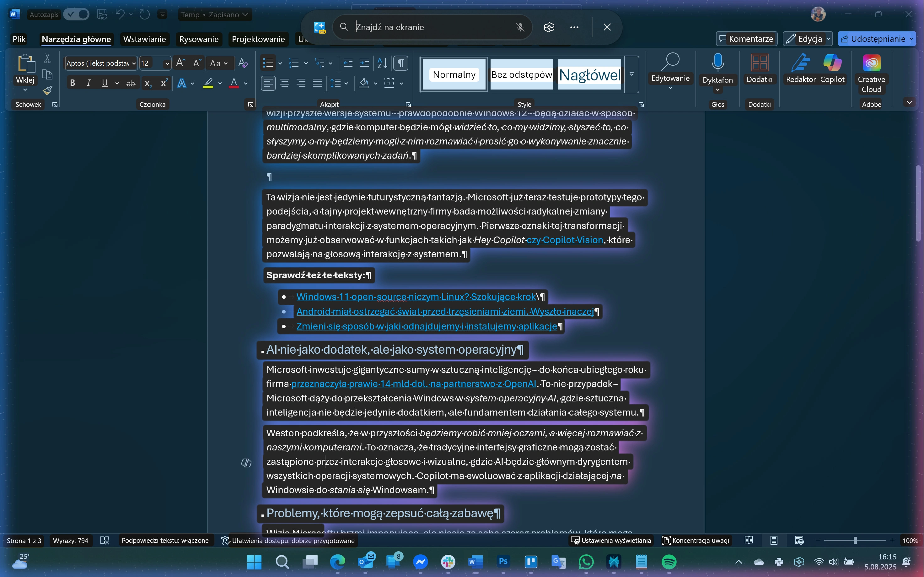Select the Narzędzia główne ribbon tab

76,39
